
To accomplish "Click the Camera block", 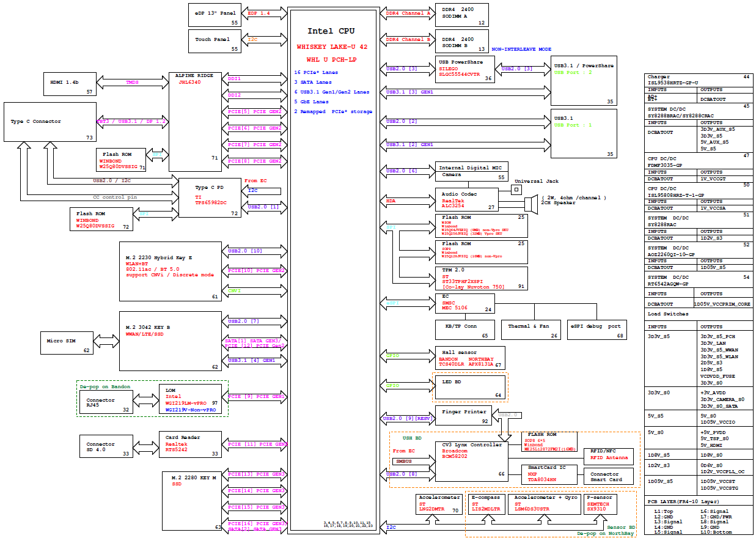I will point(472,177).
